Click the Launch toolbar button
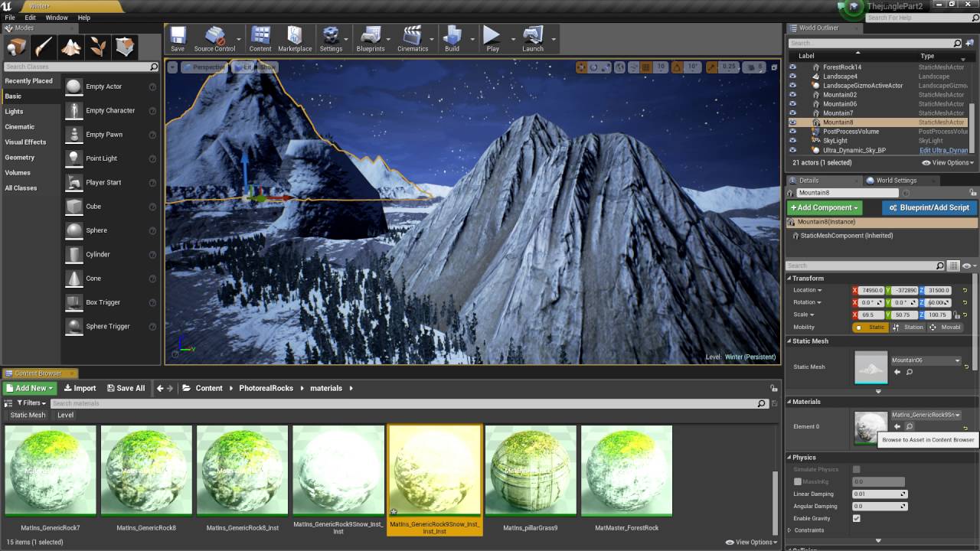 pos(533,39)
